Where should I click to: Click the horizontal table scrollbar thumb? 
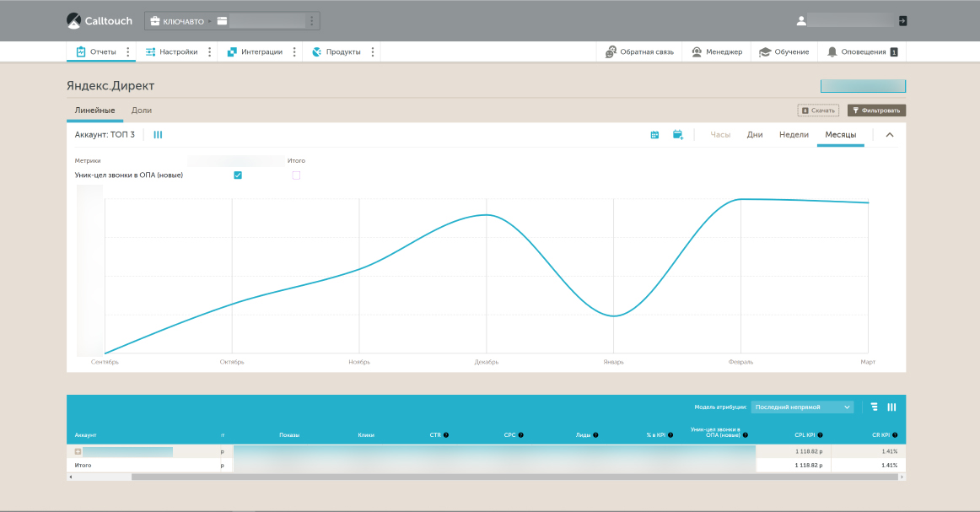point(514,477)
